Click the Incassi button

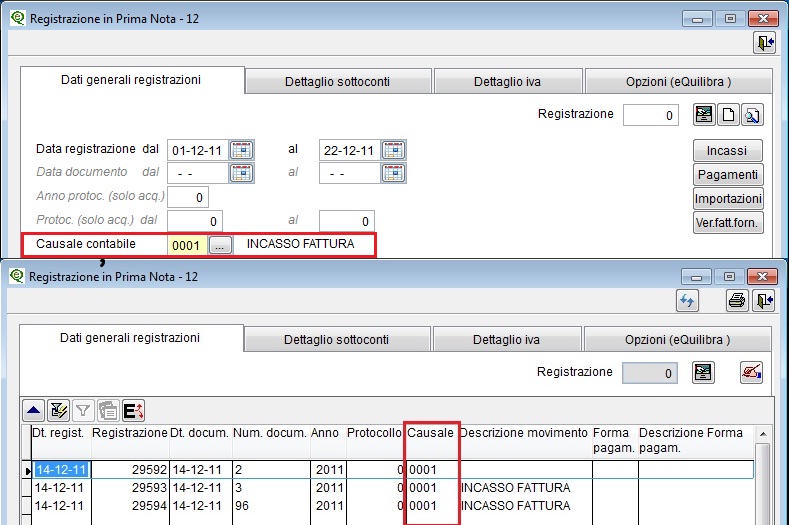point(728,151)
